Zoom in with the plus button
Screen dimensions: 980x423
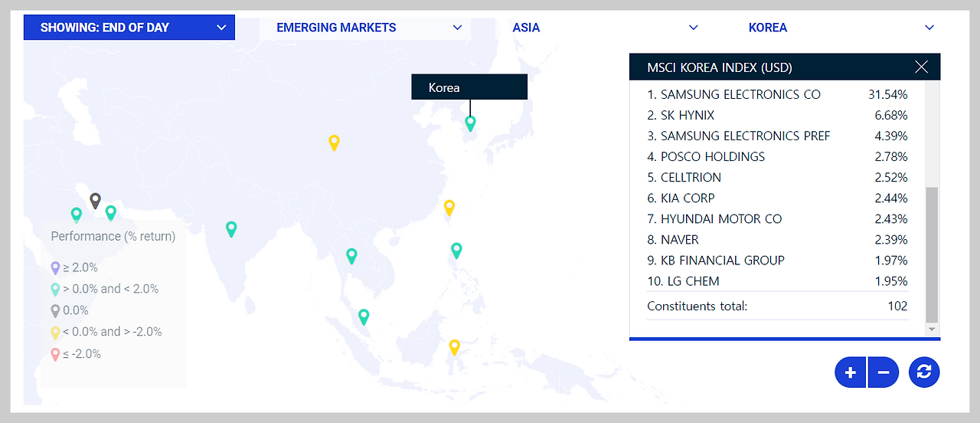tap(851, 372)
